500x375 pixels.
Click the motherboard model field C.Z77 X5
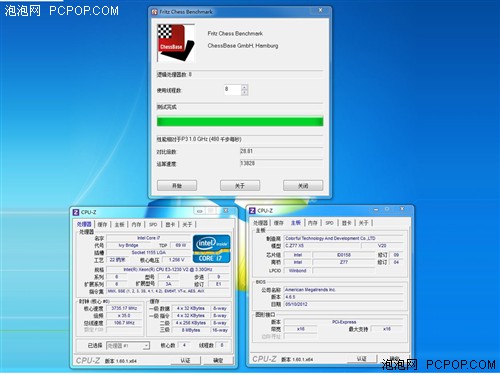pyautogui.click(x=322, y=246)
